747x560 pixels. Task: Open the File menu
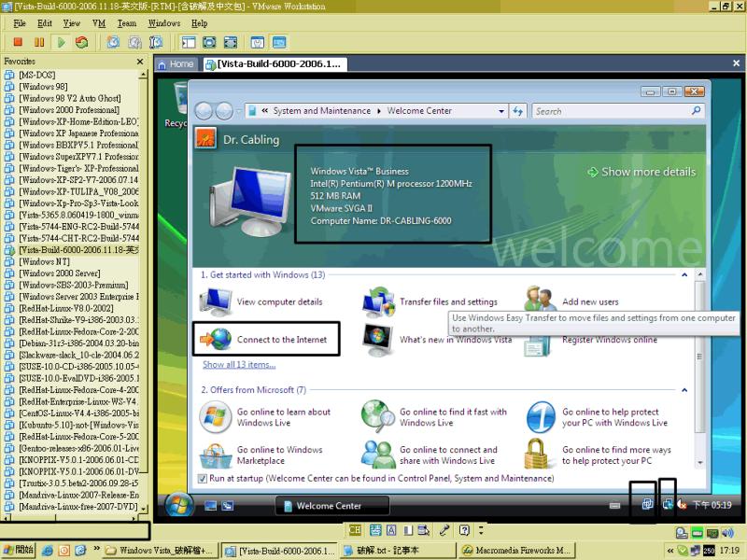(20, 23)
